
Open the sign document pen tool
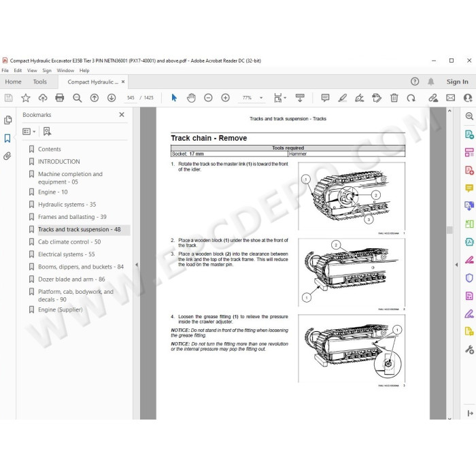360,98
